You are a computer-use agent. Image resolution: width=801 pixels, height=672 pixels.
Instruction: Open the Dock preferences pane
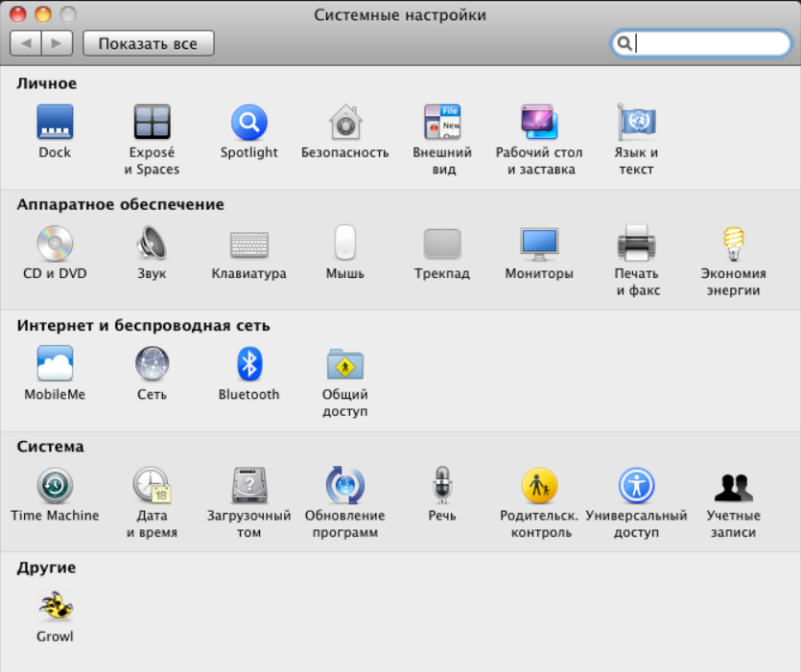click(x=55, y=124)
